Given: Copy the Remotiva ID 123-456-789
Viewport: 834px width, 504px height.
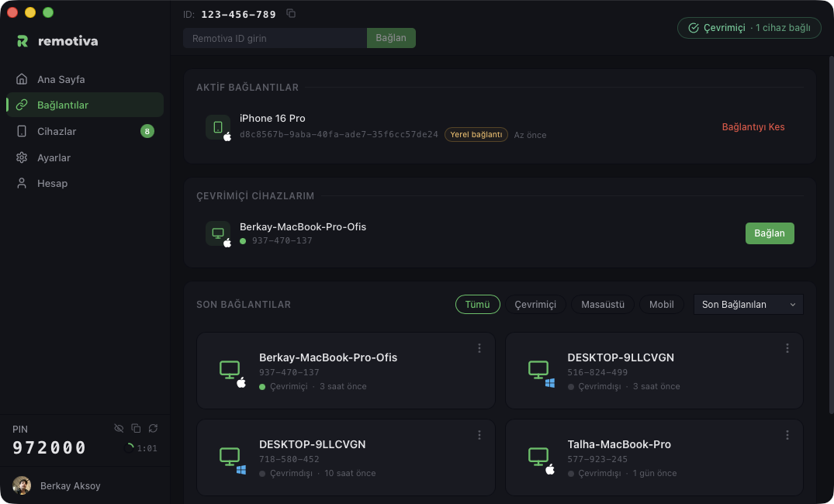Looking at the screenshot, I should (x=291, y=13).
